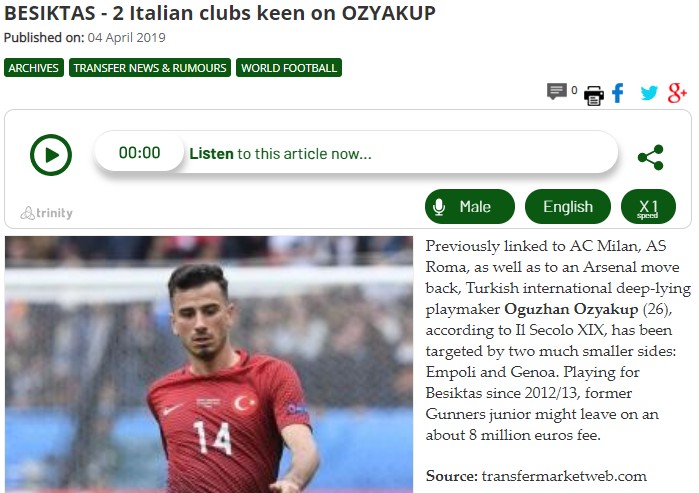Play the article audio
The width and height of the screenshot is (699, 493).
point(51,155)
